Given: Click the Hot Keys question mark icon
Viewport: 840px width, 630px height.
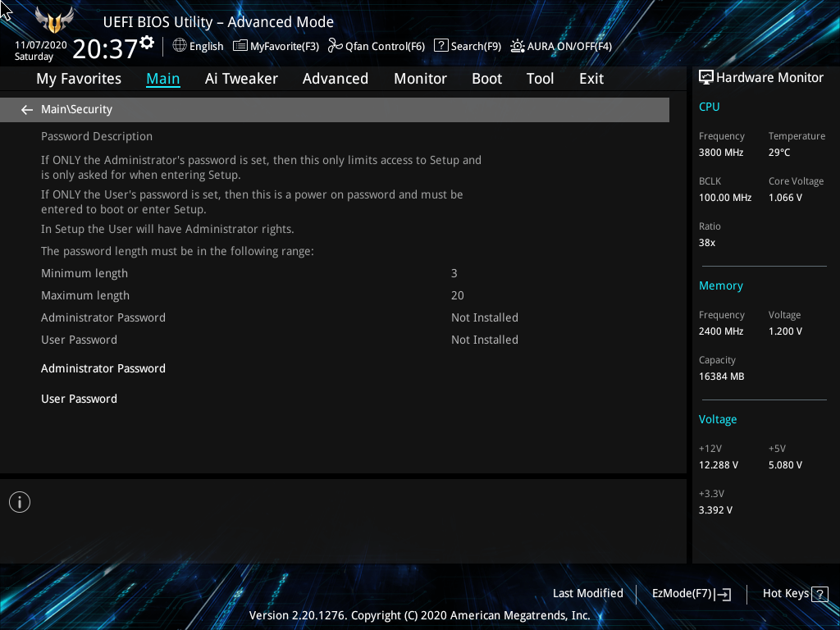Looking at the screenshot, I should (819, 594).
